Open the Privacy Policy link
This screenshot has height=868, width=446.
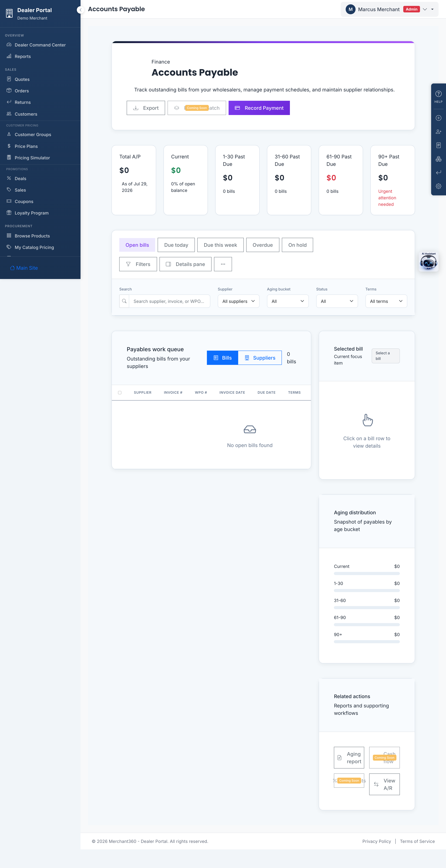[377, 841]
